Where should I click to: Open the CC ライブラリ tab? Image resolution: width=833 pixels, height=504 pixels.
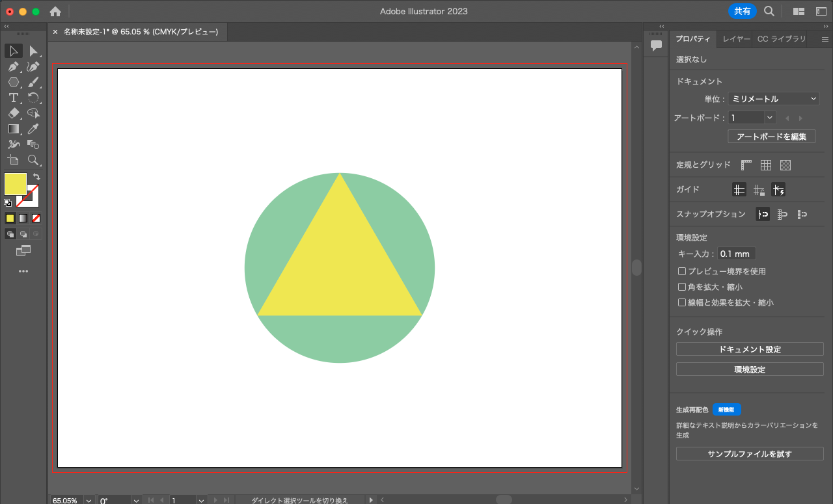(x=781, y=39)
